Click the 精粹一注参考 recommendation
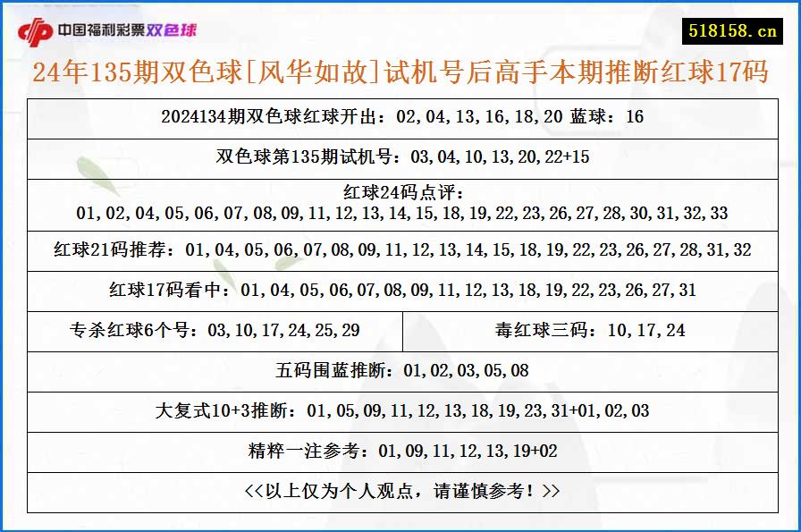This screenshot has height=532, width=801. (x=400, y=451)
